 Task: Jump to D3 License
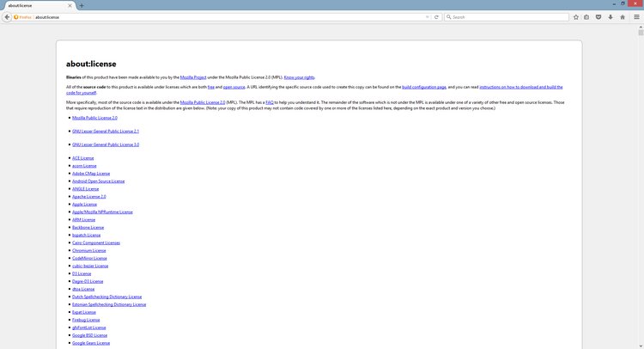[82, 273]
